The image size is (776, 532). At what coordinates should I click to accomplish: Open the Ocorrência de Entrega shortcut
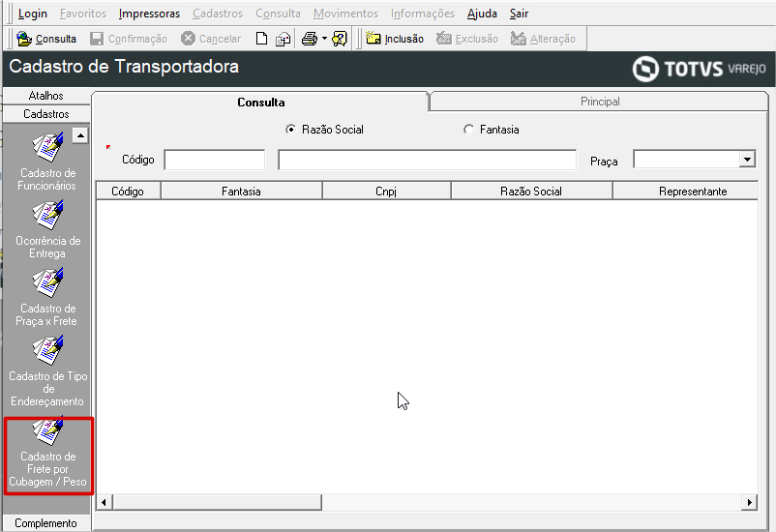[47, 229]
